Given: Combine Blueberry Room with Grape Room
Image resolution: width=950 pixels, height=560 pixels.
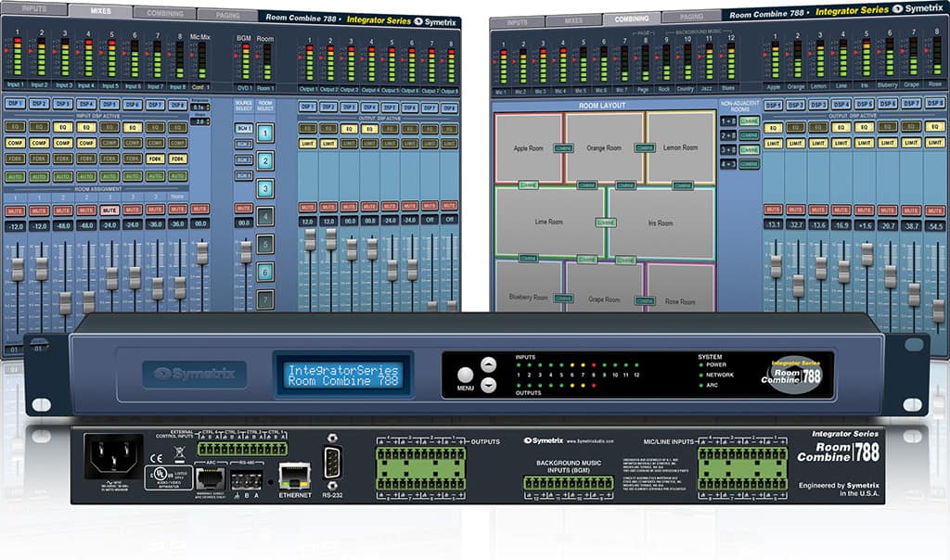Looking at the screenshot, I should (563, 299).
